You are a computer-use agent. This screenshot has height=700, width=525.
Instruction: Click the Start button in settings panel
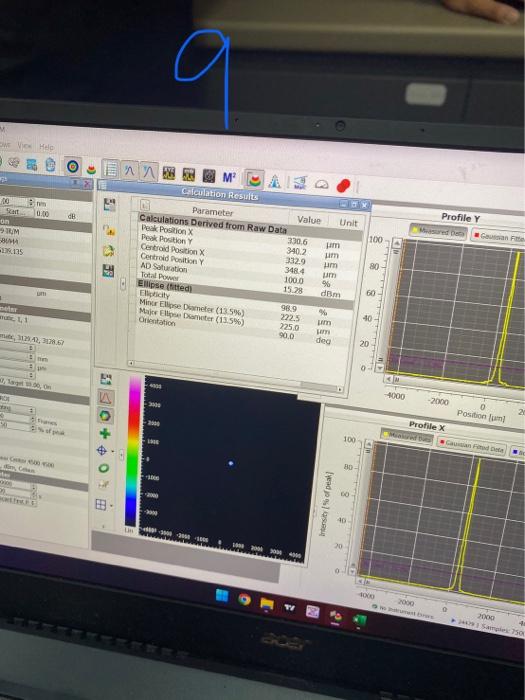(x=15, y=212)
